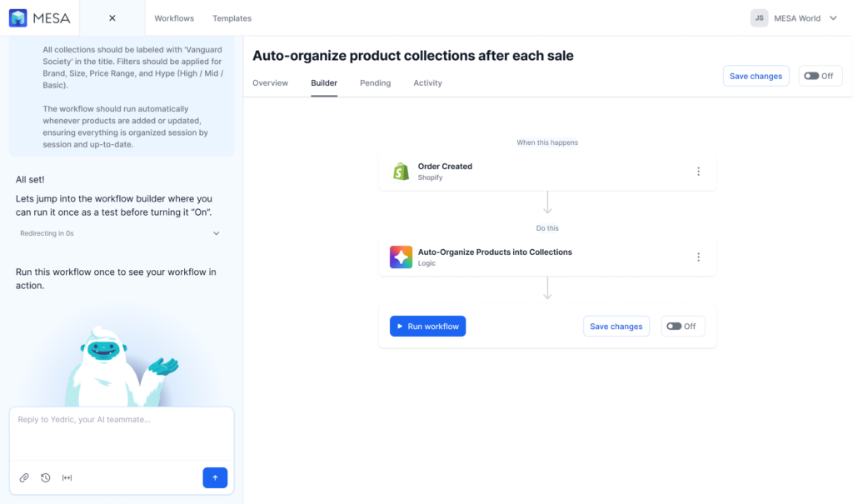The height and width of the screenshot is (504, 853).
Task: Attach a file using the paperclip icon
Action: 23,477
